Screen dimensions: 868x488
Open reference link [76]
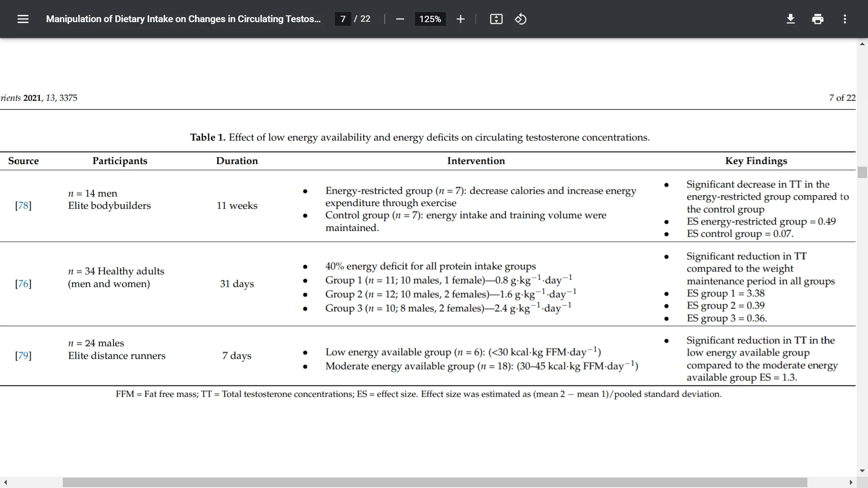23,284
